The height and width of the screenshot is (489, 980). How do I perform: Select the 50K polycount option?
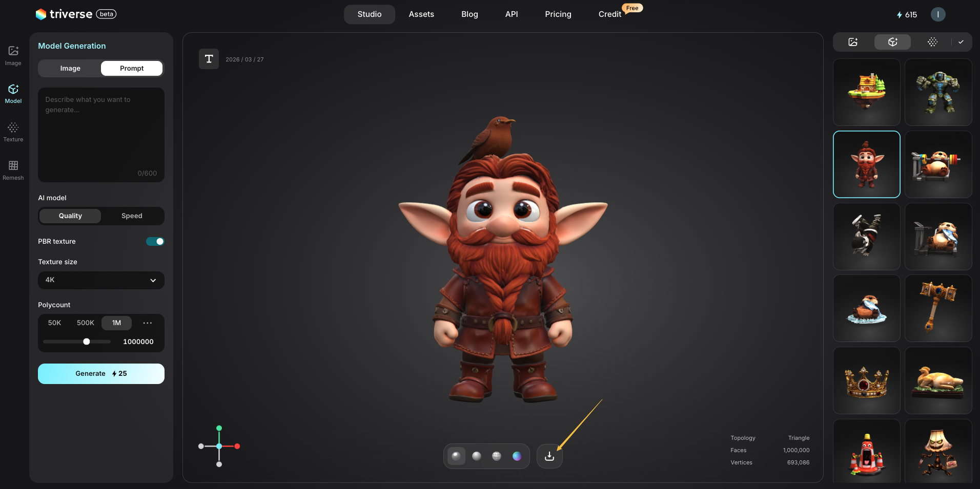coord(54,323)
